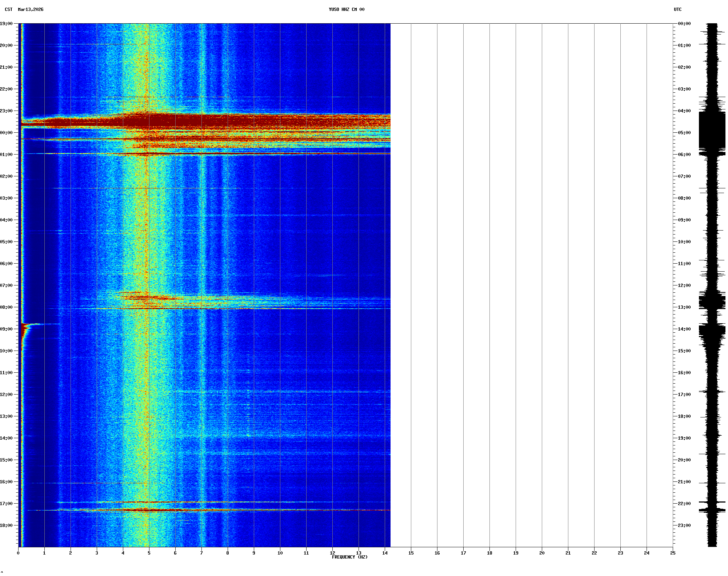Click the 14:00 UTC time tick label
Viewport: 728px width, 576px height.
(684, 329)
